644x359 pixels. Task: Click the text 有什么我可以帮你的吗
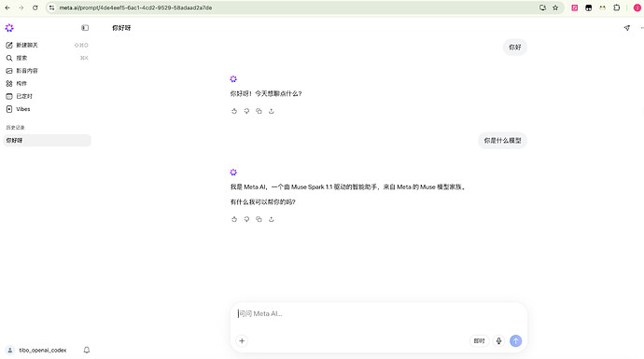263,201
